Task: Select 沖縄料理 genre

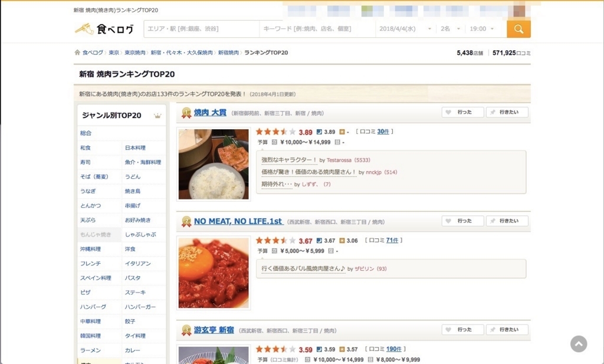Action: pos(90,249)
